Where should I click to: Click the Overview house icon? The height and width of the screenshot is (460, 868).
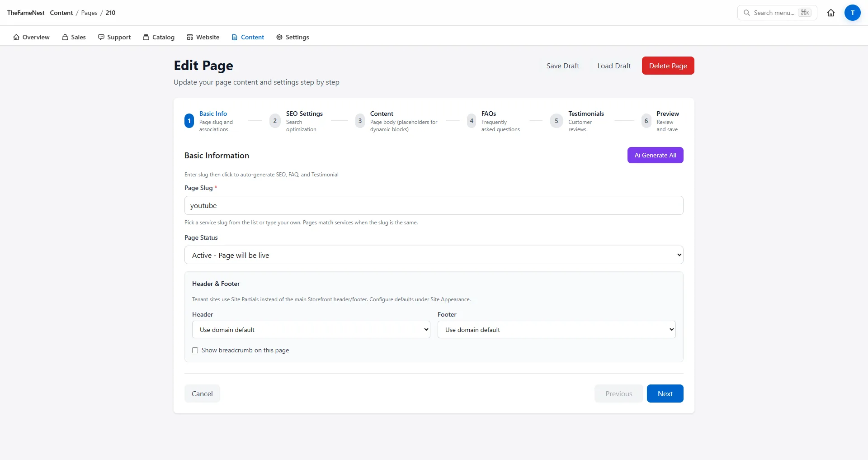16,37
